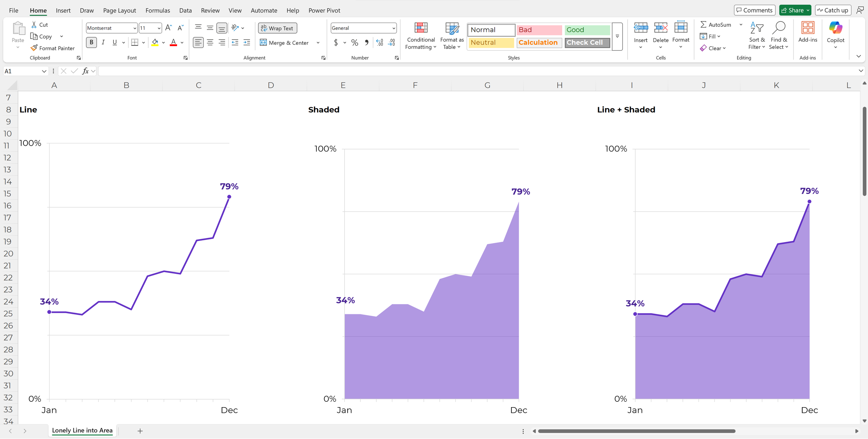Click the Increase Font Size icon
Screen dimensions: 868x439
click(x=169, y=28)
